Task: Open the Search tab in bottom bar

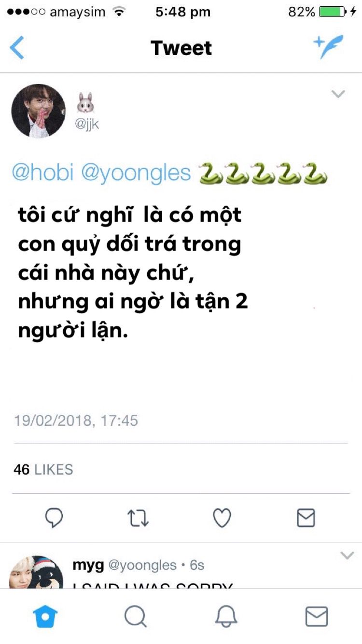Action: pos(135,616)
